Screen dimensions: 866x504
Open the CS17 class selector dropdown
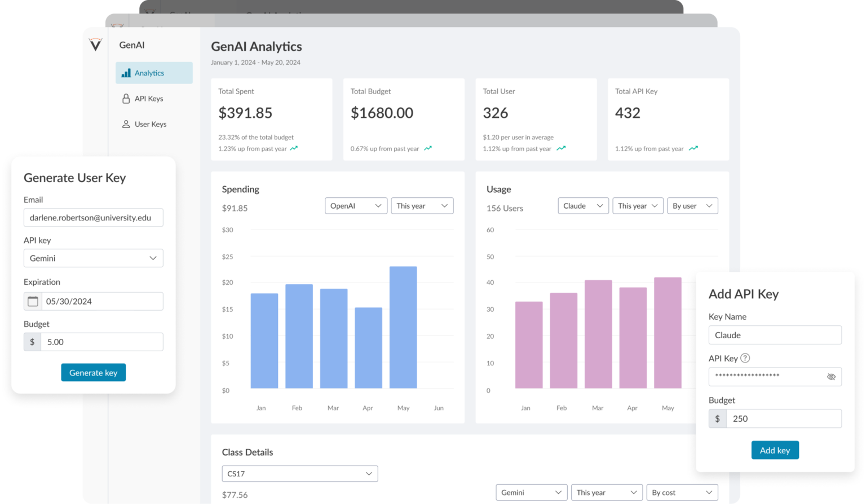tap(299, 474)
